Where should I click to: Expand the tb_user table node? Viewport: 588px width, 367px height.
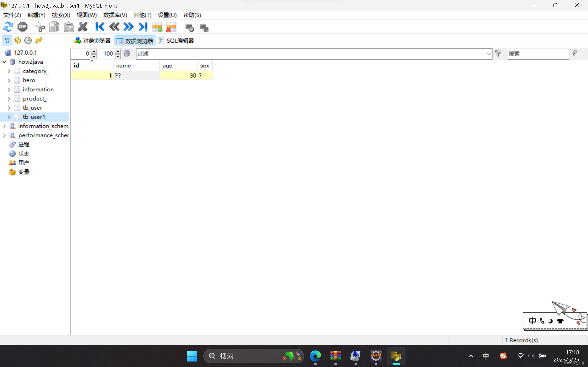pos(9,108)
